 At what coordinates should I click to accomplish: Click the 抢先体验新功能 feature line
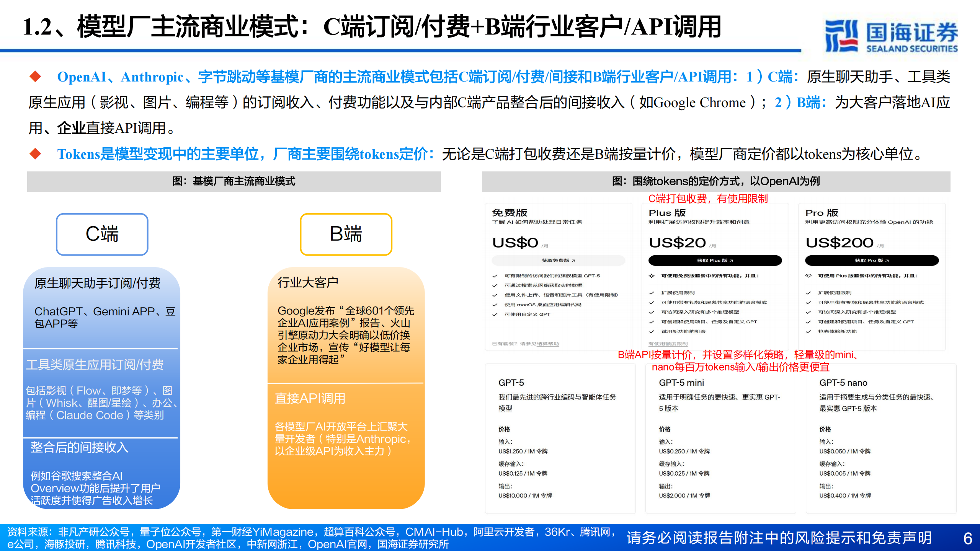point(837,332)
